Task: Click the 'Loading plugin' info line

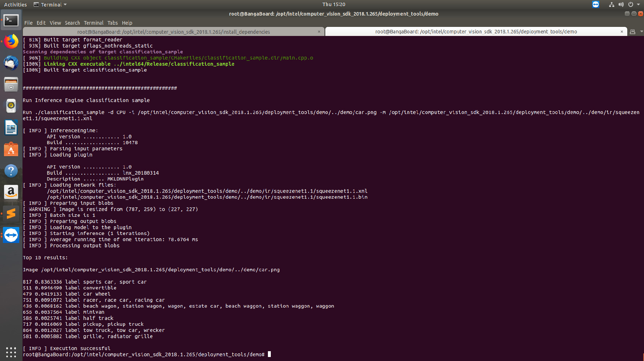Action: [x=58, y=155]
